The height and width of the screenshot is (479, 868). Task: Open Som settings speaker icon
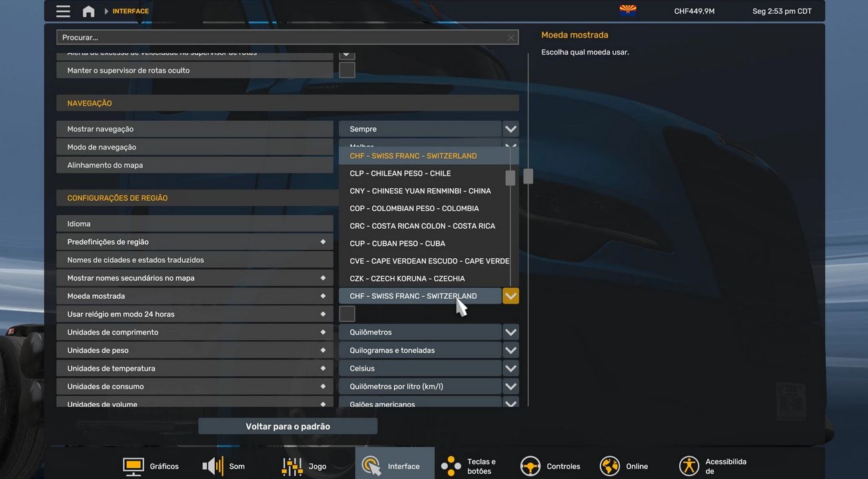click(x=213, y=466)
